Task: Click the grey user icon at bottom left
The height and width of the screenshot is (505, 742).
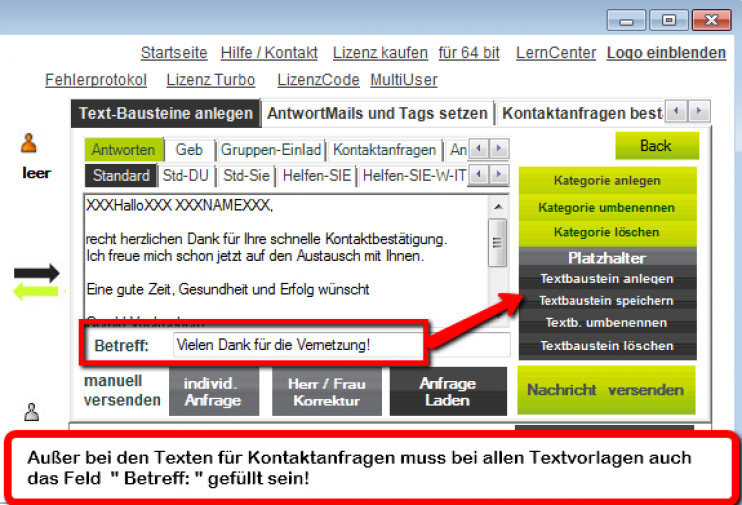Action: (x=32, y=412)
